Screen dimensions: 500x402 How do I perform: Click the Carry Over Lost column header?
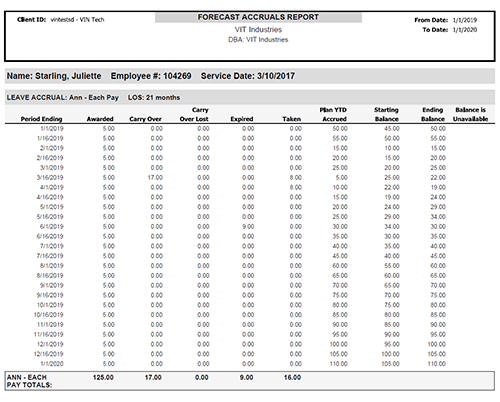[x=194, y=114]
